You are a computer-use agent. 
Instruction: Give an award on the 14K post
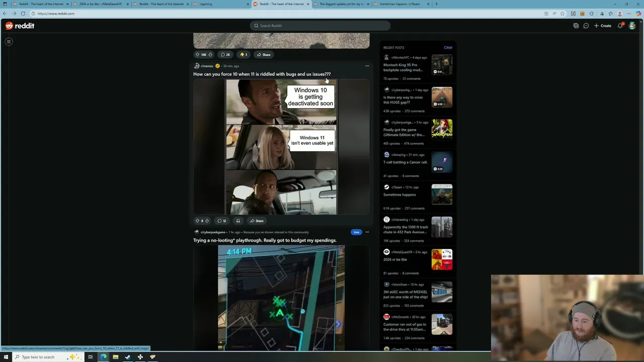click(x=244, y=54)
